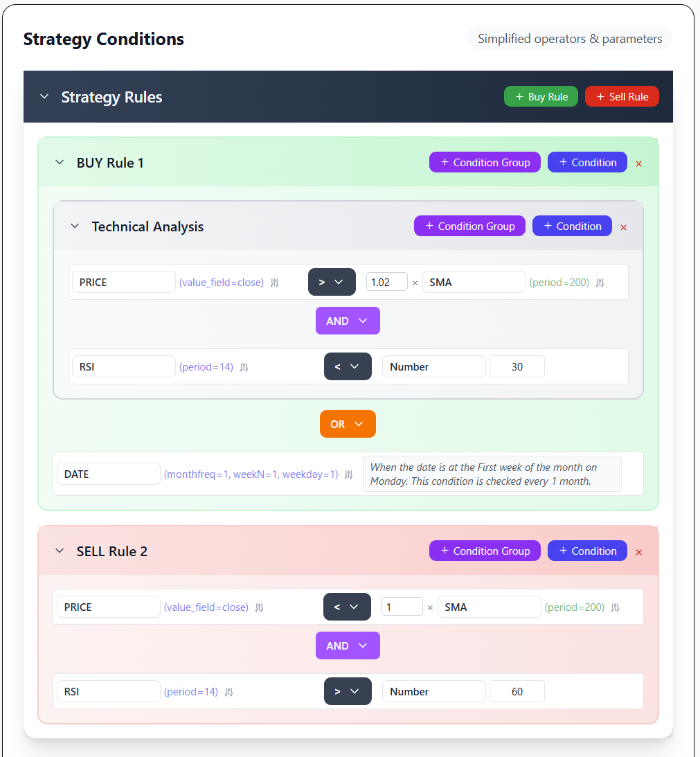Open RSI period parameter settings in BUY rule
The image size is (700, 757).
tap(244, 366)
